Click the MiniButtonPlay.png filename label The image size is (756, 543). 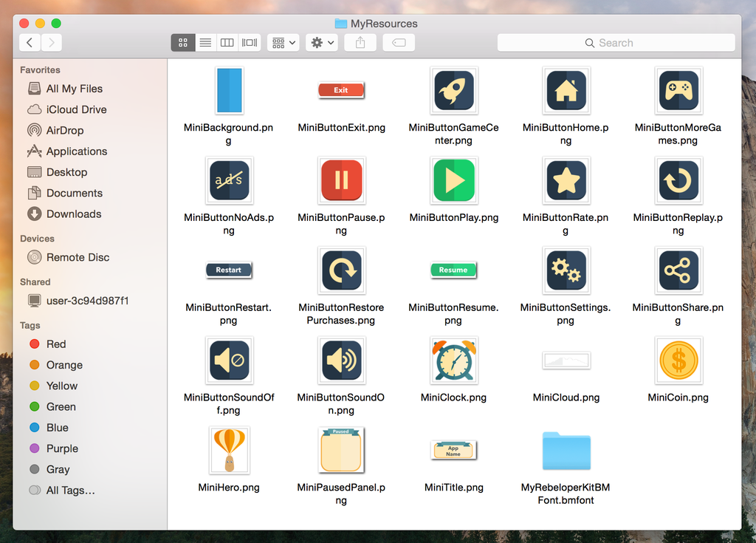tap(454, 218)
